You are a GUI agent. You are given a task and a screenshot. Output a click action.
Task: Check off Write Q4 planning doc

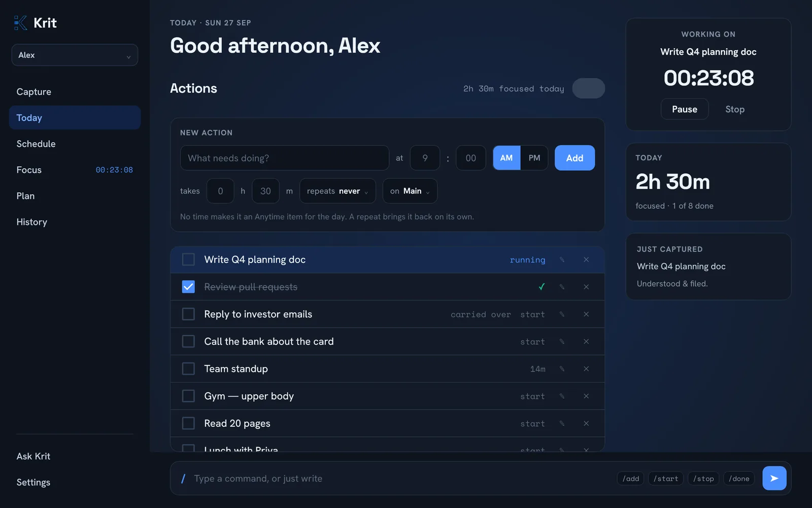pos(188,260)
